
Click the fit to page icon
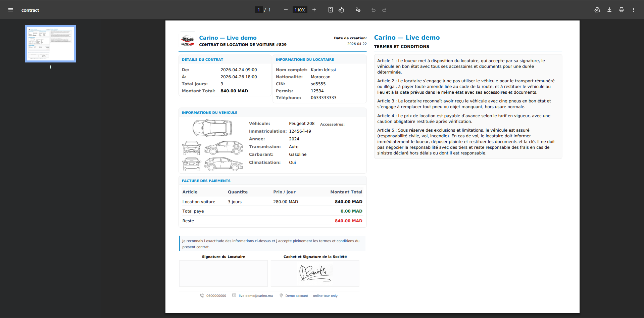[x=331, y=10]
